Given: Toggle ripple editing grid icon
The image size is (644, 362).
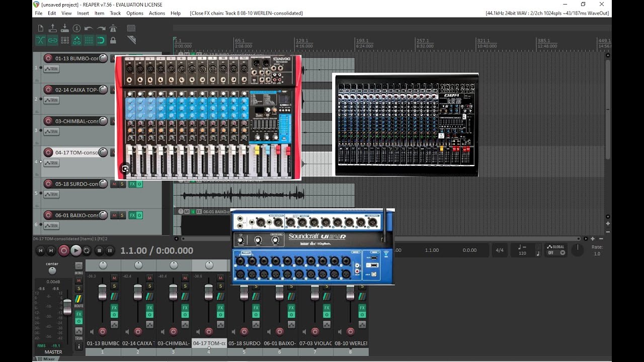Looking at the screenshot, I should [x=65, y=40].
